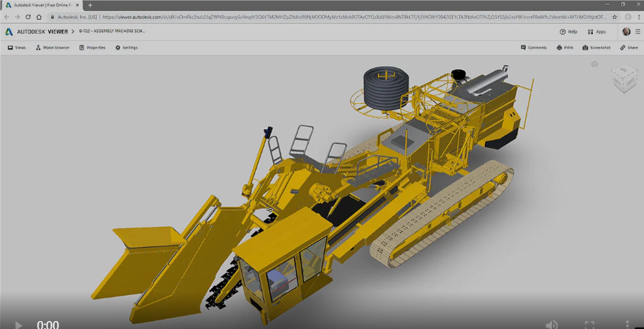This screenshot has width=644, height=329.
Task: Open the Views panel
Action: click(x=17, y=47)
